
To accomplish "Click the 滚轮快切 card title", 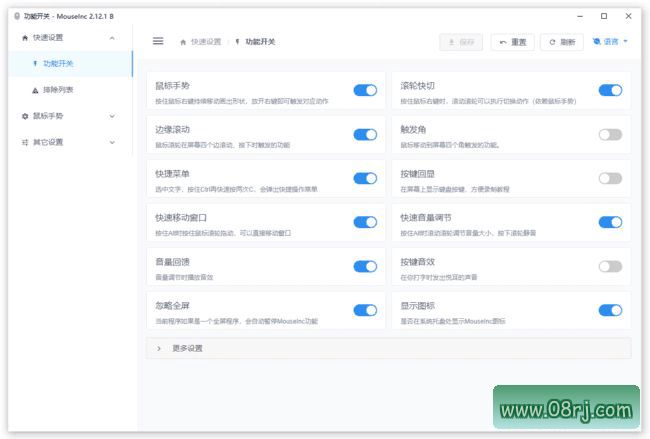I will [x=417, y=86].
